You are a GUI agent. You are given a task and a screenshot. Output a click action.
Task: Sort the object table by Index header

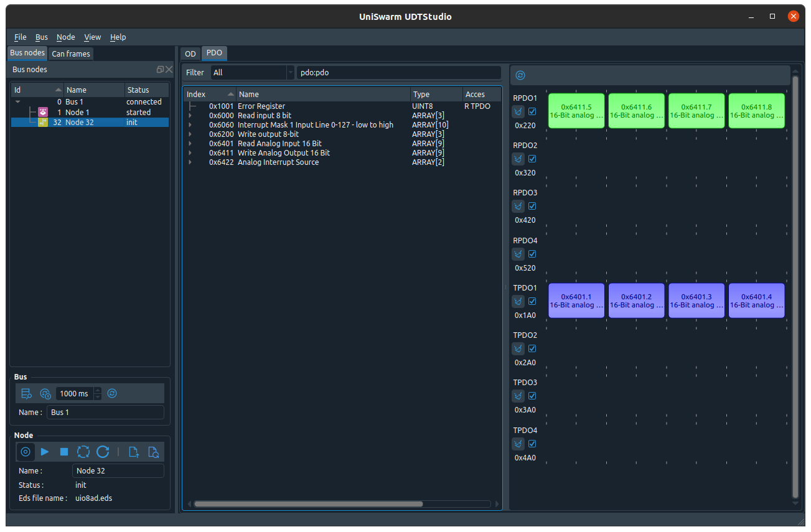point(210,95)
